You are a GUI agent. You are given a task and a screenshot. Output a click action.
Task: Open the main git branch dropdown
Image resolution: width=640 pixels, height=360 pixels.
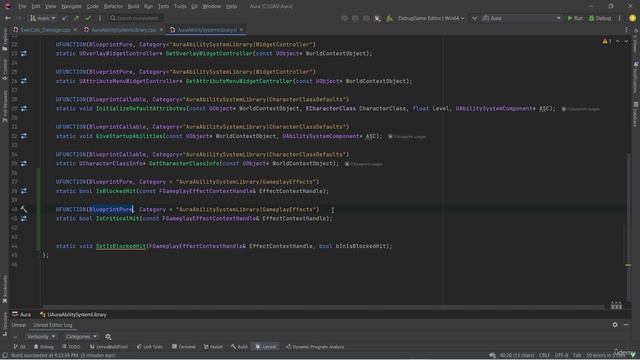(42, 18)
